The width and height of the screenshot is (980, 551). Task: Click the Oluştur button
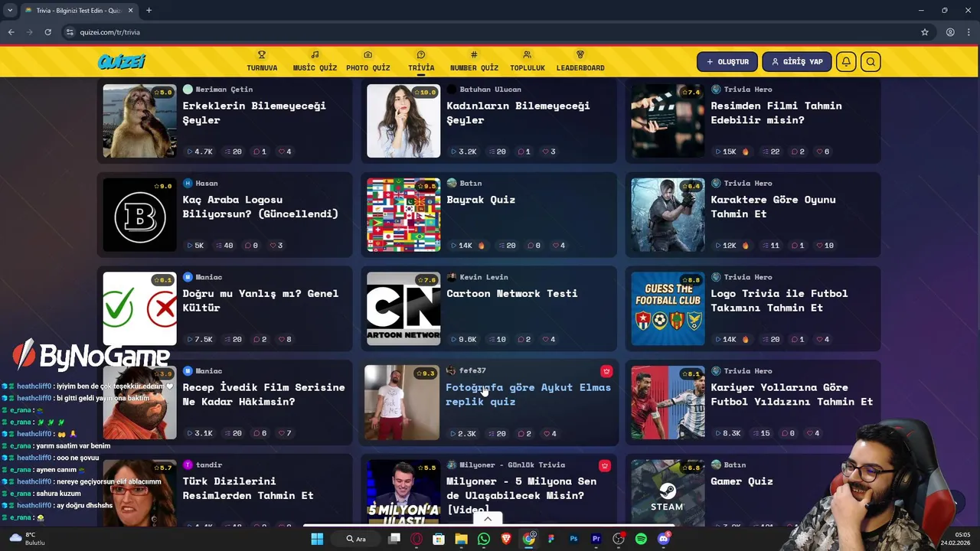point(727,62)
